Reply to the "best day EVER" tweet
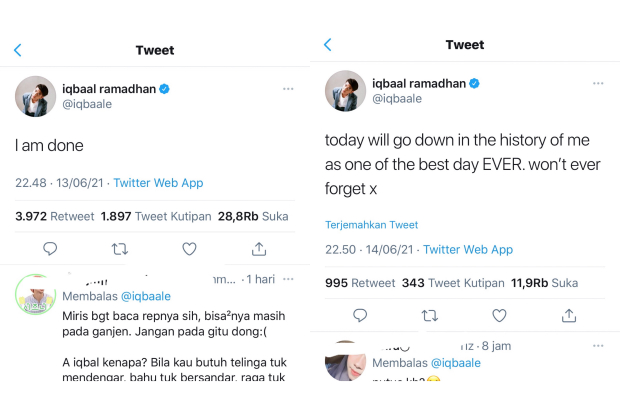620x413 pixels. pyautogui.click(x=360, y=316)
